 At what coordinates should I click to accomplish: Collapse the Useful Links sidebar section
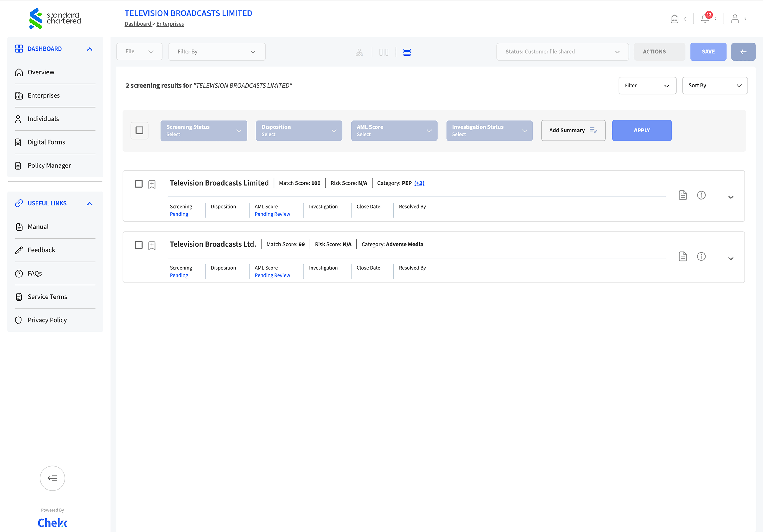[89, 203]
